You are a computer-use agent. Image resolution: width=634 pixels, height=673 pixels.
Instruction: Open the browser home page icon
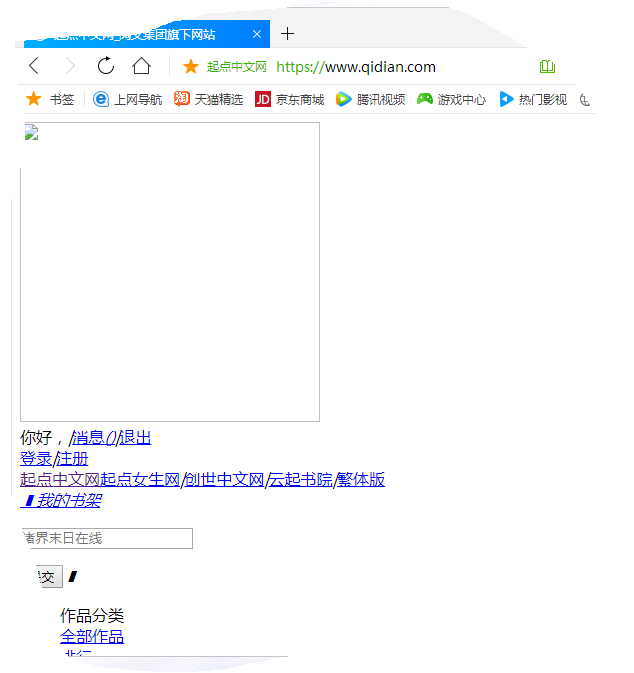[141, 66]
